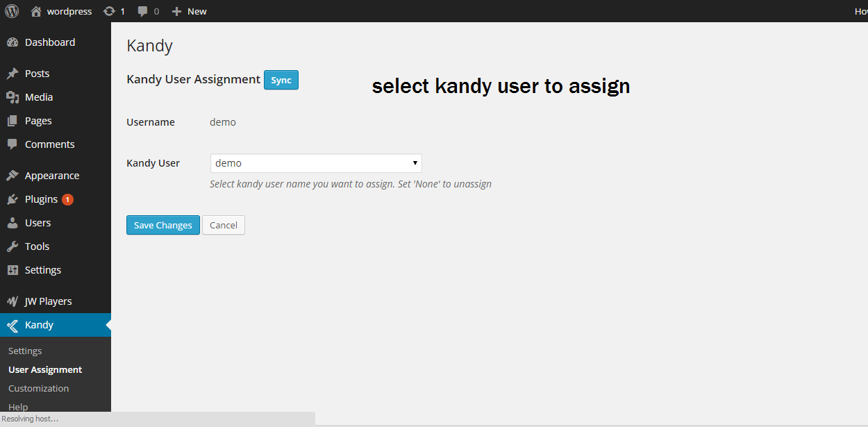The image size is (868, 427).
Task: Click the Tools wrench icon
Action: (12, 246)
